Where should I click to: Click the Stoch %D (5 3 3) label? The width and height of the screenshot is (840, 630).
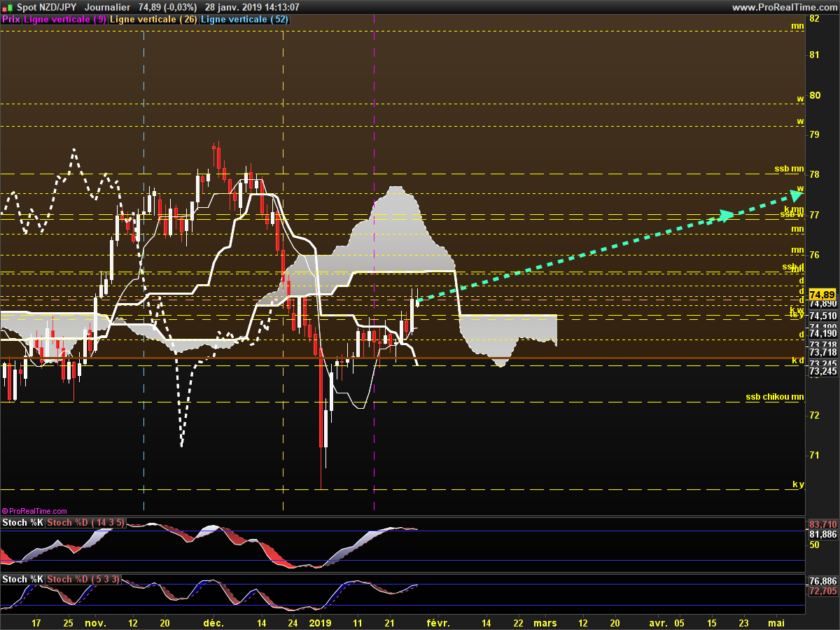pyautogui.click(x=83, y=580)
